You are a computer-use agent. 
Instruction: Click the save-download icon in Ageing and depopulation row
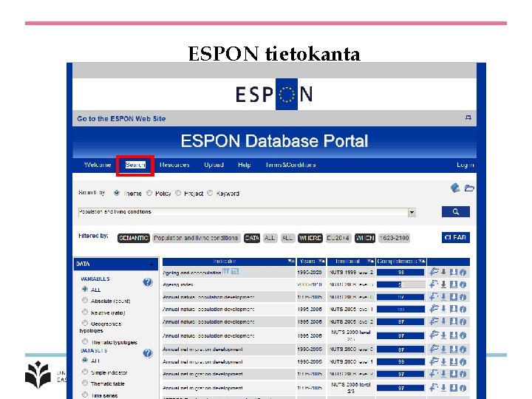(454, 272)
